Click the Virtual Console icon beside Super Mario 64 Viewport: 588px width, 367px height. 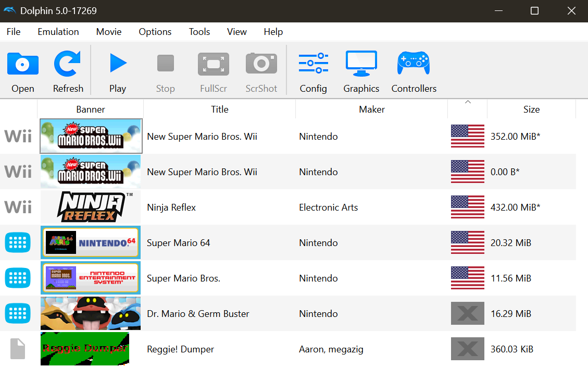coord(18,242)
